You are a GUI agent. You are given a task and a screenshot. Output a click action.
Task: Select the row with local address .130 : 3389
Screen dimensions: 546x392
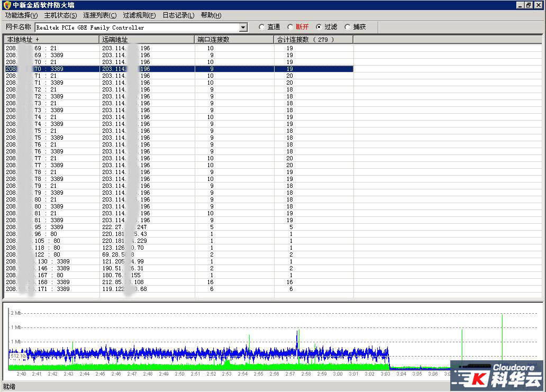coord(179,261)
